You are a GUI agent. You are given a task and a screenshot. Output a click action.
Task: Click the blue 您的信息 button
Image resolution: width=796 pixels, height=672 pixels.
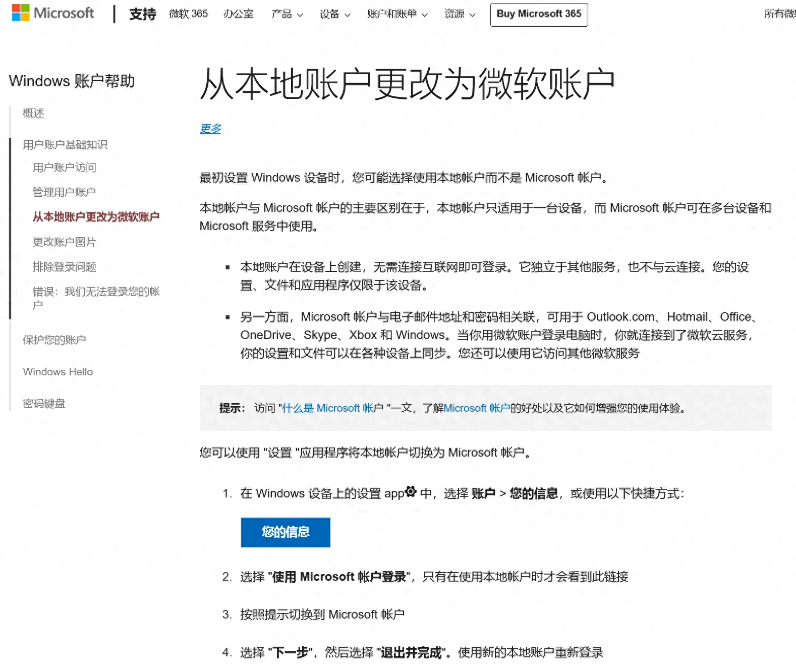286,532
